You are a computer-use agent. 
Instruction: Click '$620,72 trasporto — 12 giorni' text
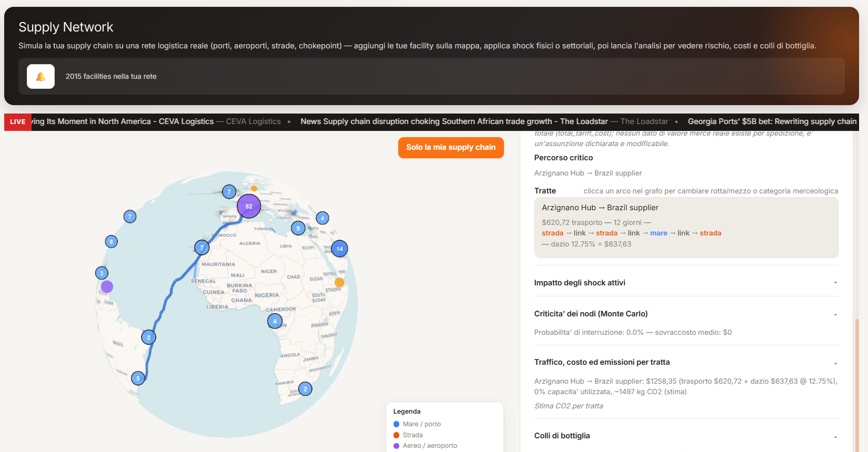point(592,223)
